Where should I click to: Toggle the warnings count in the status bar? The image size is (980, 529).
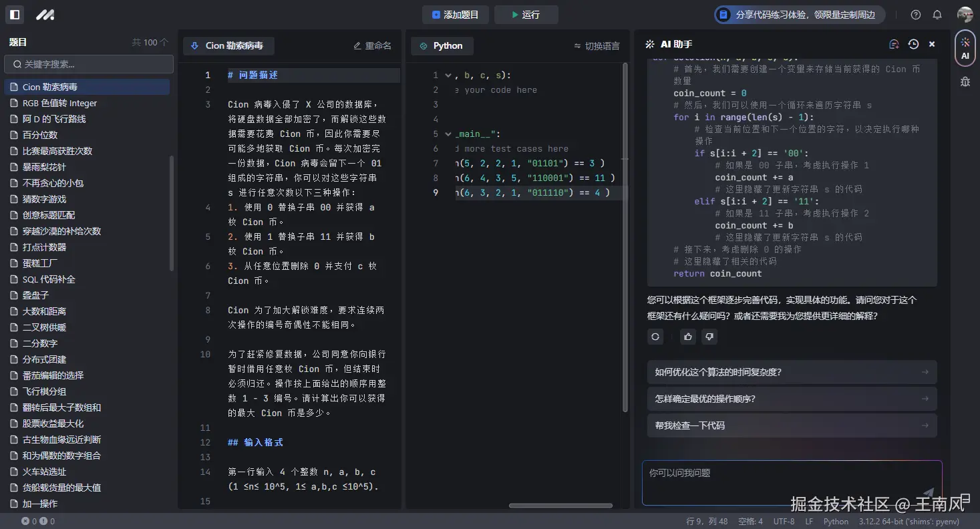(x=44, y=520)
